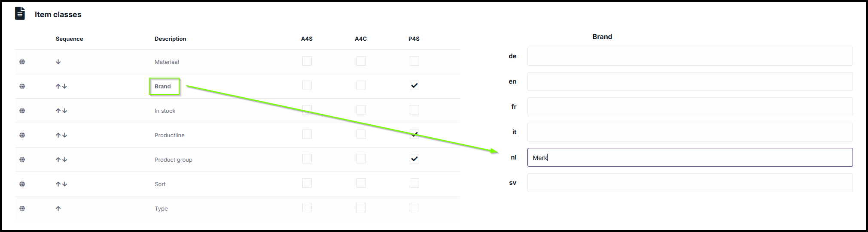Tick P4S checkbox for Type row

click(x=414, y=208)
